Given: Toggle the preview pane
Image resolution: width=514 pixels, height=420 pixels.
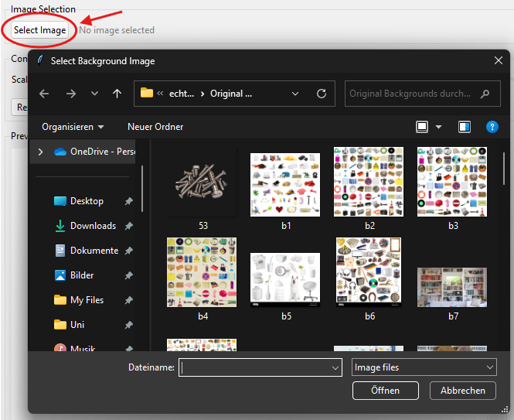Looking at the screenshot, I should click(x=465, y=127).
